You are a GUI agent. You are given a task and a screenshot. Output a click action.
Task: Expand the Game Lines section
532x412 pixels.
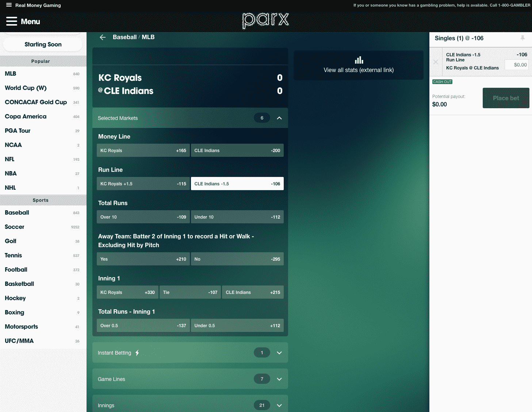pos(279,379)
